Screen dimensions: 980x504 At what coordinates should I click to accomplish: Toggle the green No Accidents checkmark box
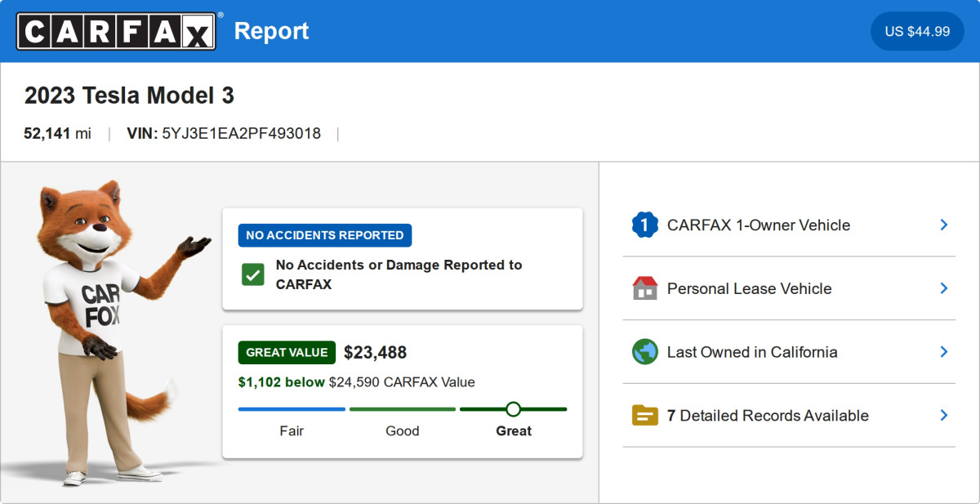(x=253, y=274)
